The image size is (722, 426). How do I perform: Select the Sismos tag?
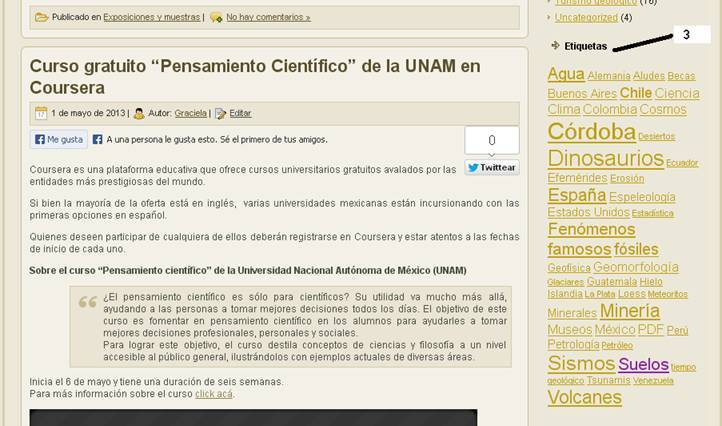pos(580,364)
